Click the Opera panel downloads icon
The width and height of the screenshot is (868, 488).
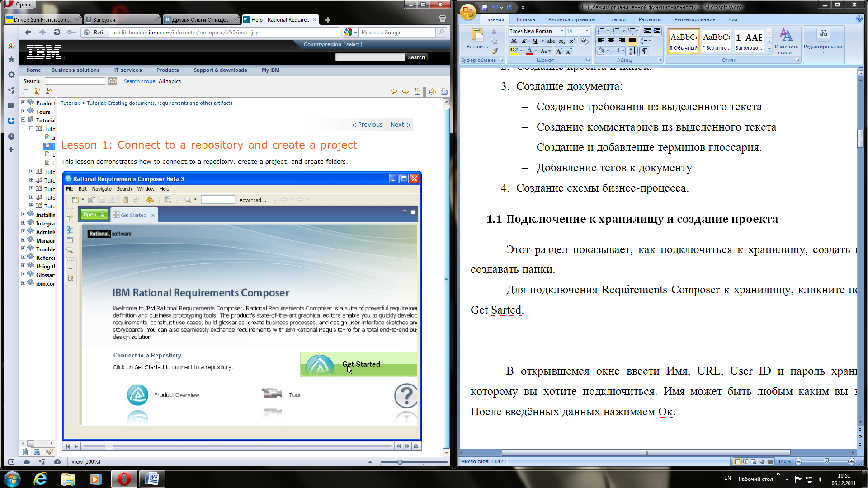click(11, 121)
